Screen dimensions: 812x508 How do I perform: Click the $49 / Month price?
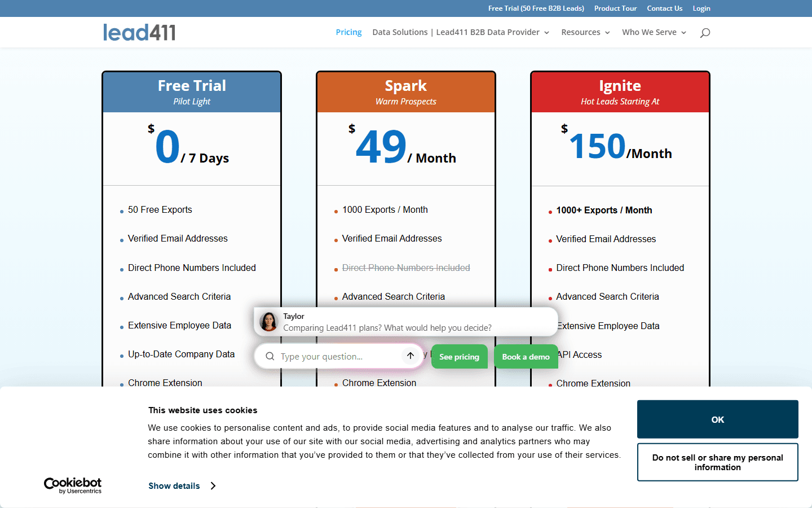pos(403,146)
